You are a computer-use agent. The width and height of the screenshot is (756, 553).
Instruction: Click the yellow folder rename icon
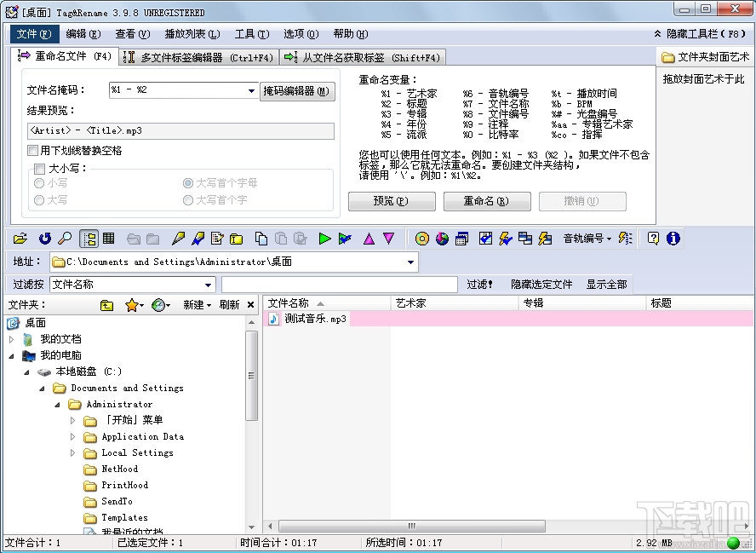click(237, 238)
